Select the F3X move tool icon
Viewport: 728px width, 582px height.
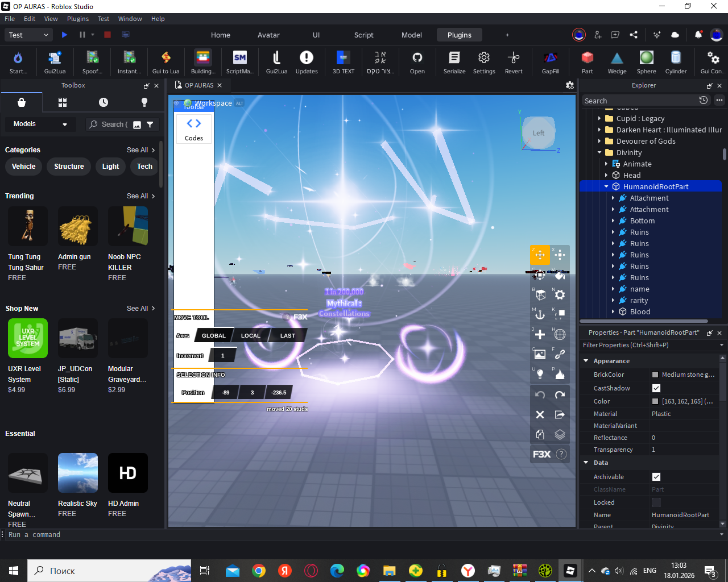[x=540, y=255]
